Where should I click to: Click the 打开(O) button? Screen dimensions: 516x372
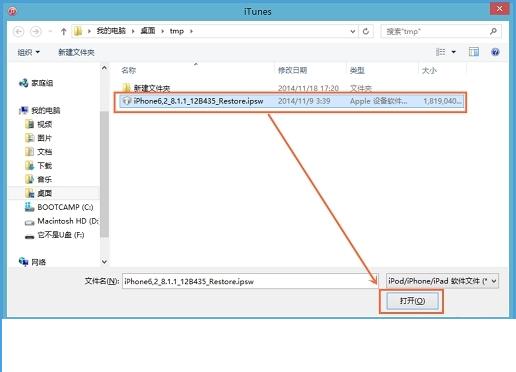(x=412, y=301)
